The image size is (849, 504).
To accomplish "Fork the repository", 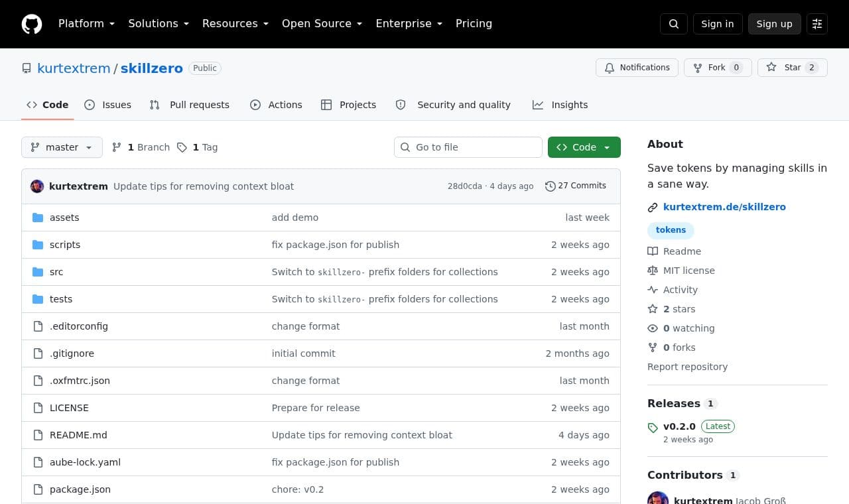I will click(x=718, y=68).
